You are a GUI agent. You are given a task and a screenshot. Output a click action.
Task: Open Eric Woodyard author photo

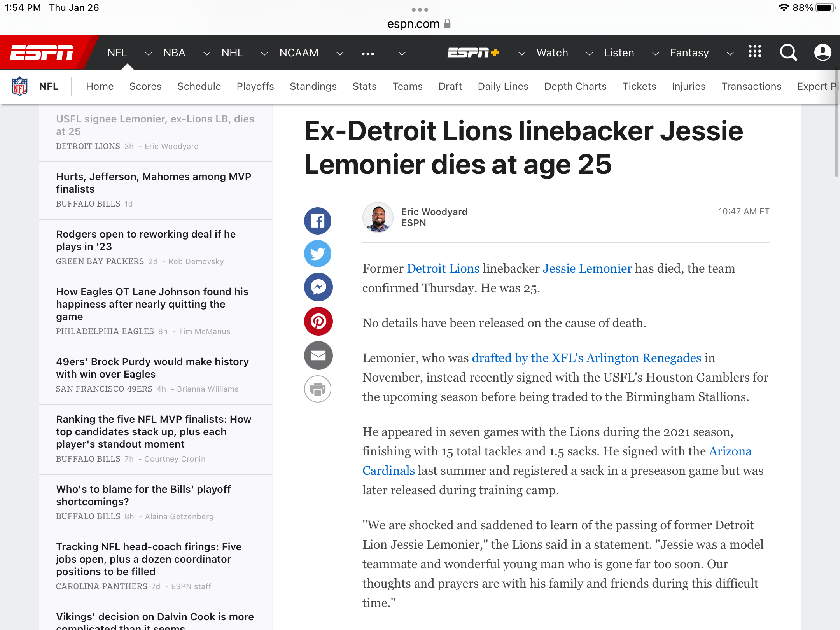click(x=378, y=217)
